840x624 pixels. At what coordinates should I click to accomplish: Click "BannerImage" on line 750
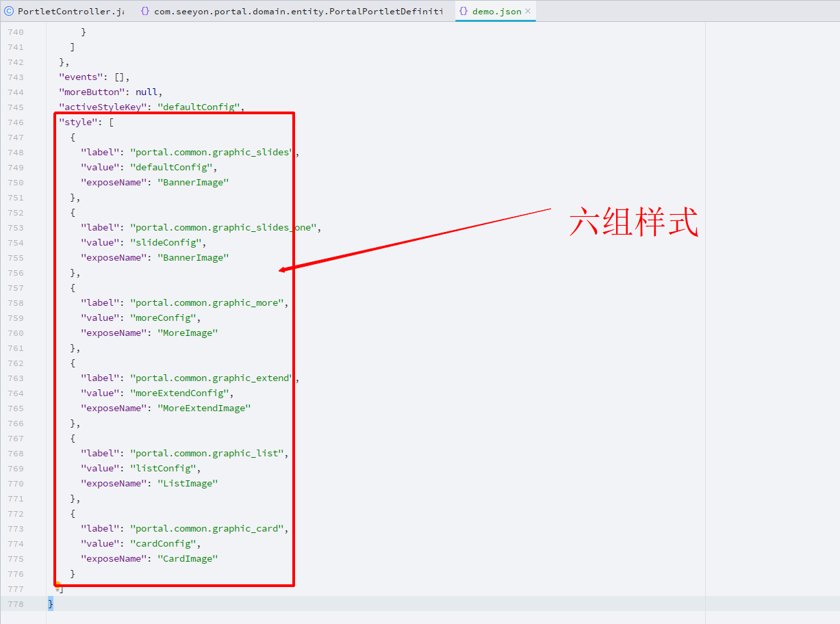(194, 183)
